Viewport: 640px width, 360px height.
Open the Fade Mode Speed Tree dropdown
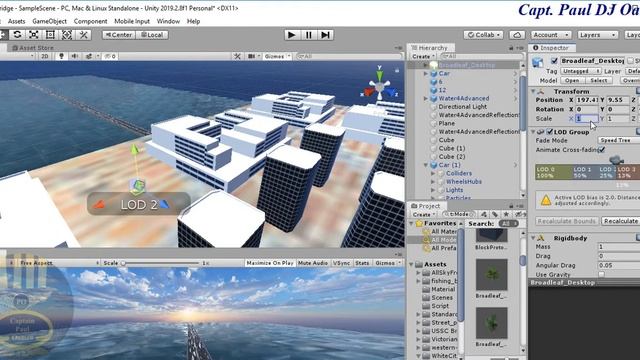click(619, 140)
